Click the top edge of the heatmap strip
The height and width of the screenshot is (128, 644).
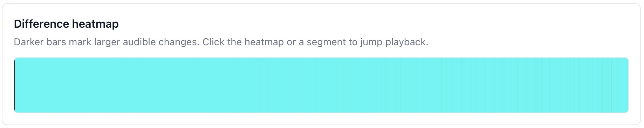(321, 58)
